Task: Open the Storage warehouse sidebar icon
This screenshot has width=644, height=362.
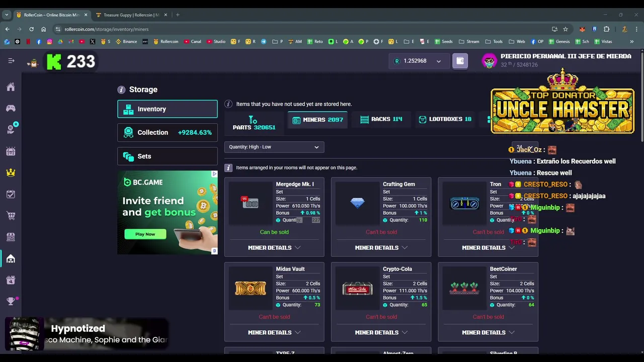Action: (x=11, y=259)
